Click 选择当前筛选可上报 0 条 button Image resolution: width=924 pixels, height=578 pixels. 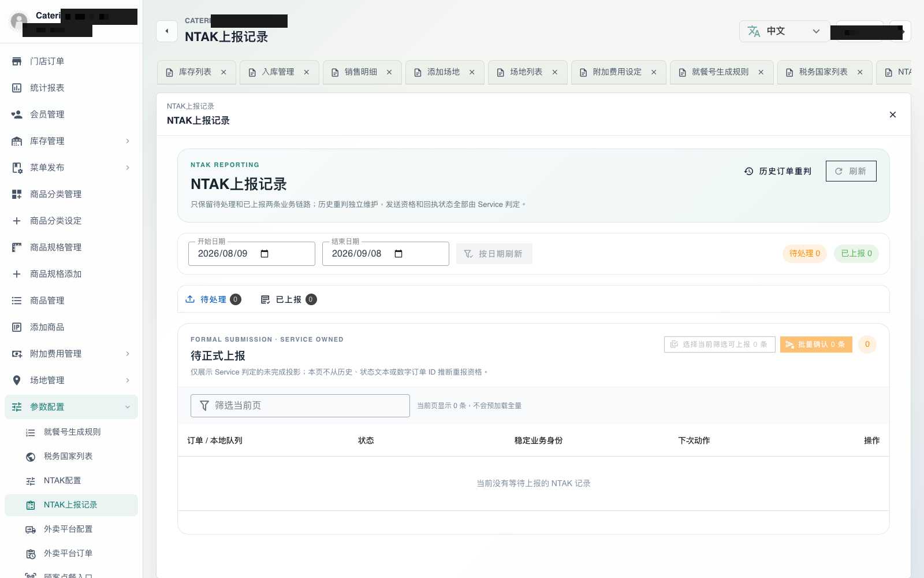pos(720,344)
